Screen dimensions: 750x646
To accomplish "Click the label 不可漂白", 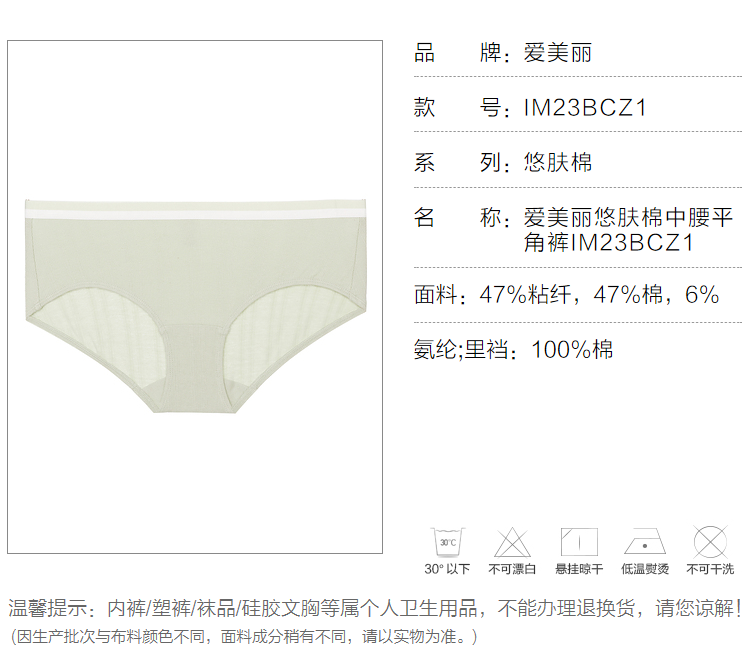I will (x=512, y=569).
